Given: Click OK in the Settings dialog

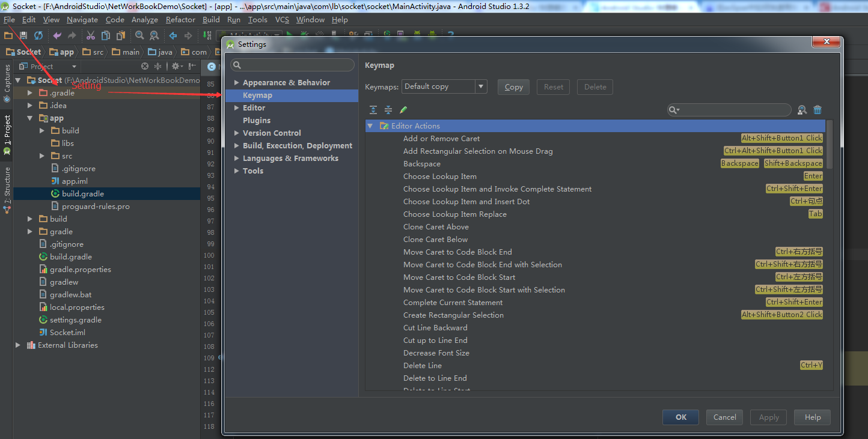Looking at the screenshot, I should tap(680, 417).
